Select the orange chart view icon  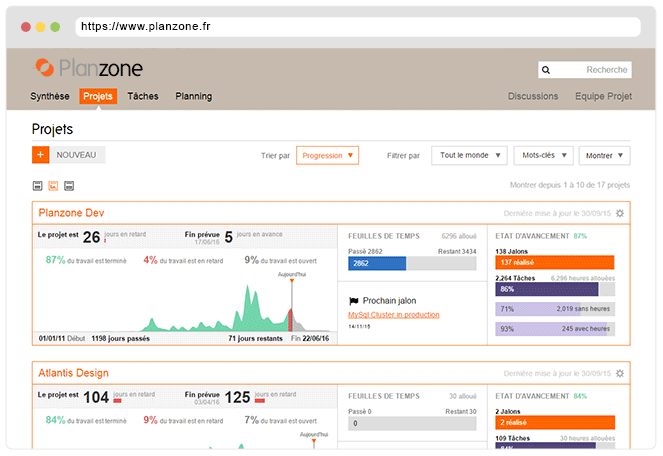[x=53, y=186]
